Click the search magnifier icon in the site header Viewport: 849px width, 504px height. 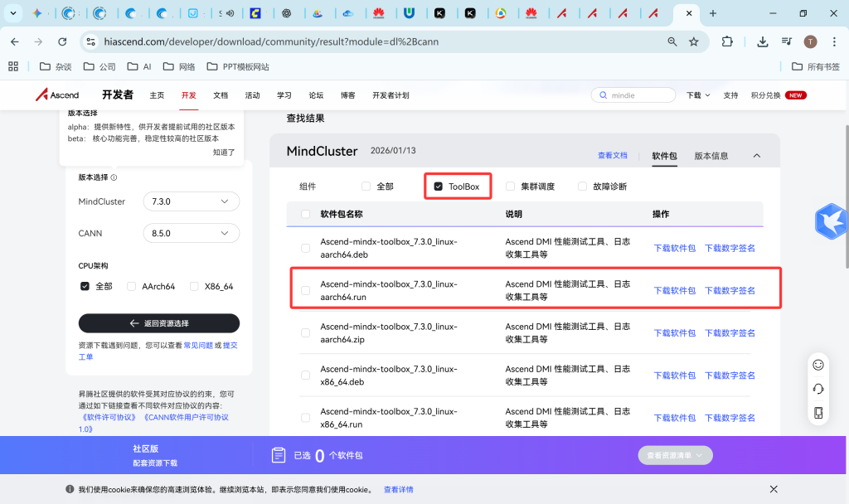pos(603,95)
